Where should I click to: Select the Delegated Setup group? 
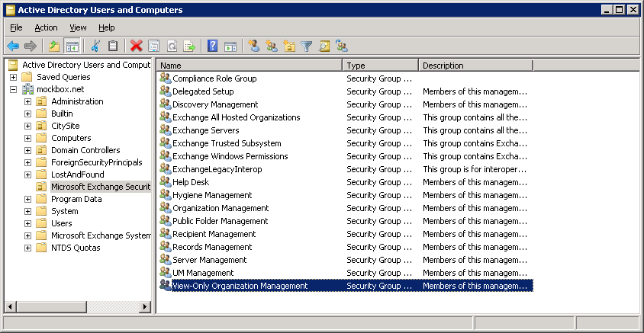tap(203, 91)
